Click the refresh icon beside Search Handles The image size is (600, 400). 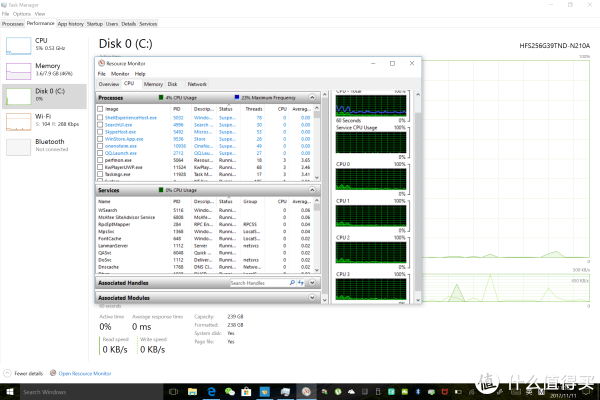click(x=301, y=282)
